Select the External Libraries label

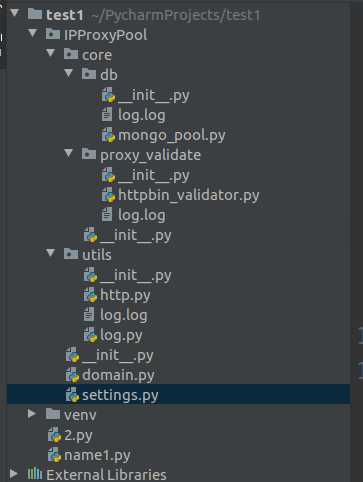[x=106, y=475]
